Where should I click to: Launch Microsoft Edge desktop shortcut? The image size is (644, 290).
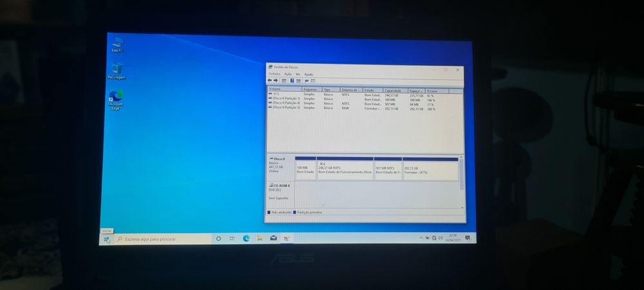click(116, 100)
